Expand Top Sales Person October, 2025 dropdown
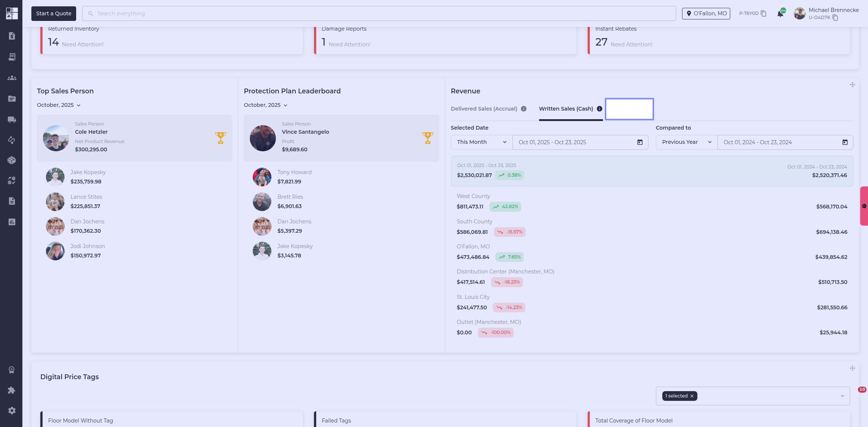The image size is (868, 427). pos(59,105)
